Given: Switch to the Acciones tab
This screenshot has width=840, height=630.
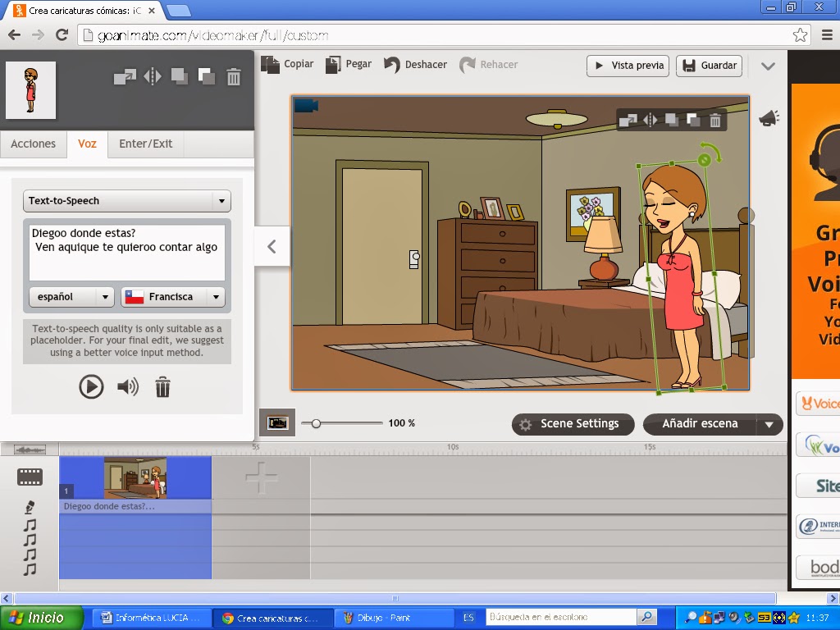Looking at the screenshot, I should (33, 144).
